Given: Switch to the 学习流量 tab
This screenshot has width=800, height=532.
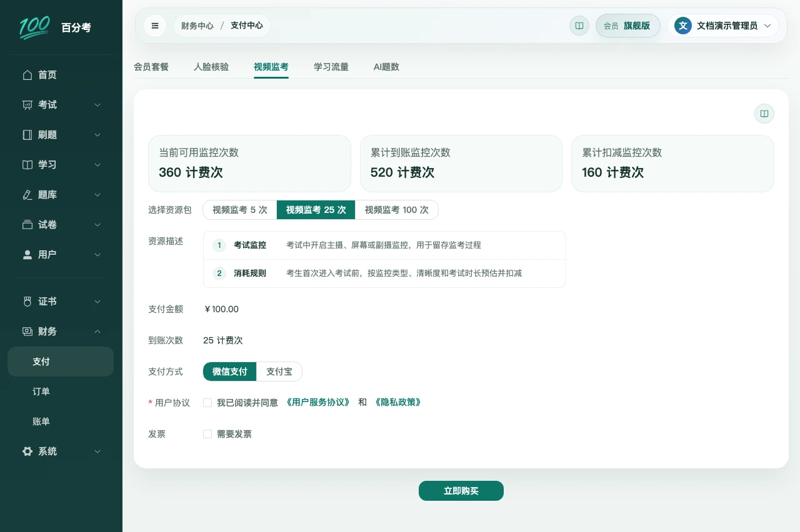Looking at the screenshot, I should coord(331,67).
